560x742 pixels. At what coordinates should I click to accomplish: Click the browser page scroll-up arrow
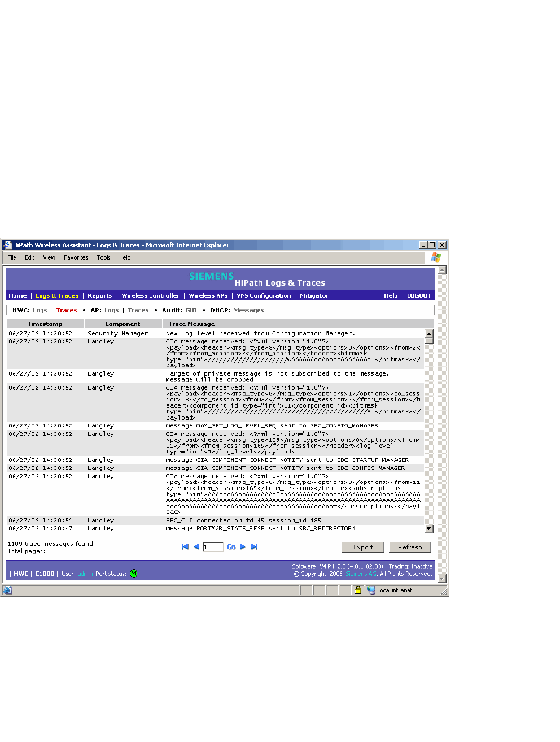[442, 270]
